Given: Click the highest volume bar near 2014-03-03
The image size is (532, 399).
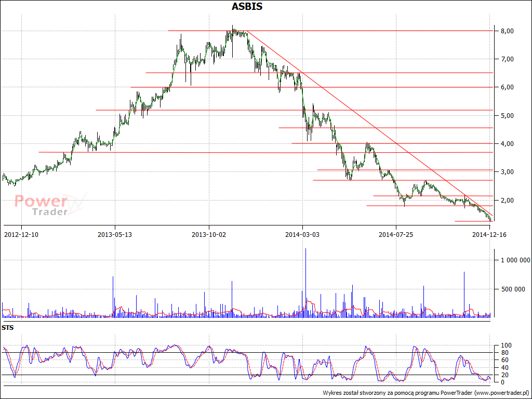Looking at the screenshot, I should 305,283.
